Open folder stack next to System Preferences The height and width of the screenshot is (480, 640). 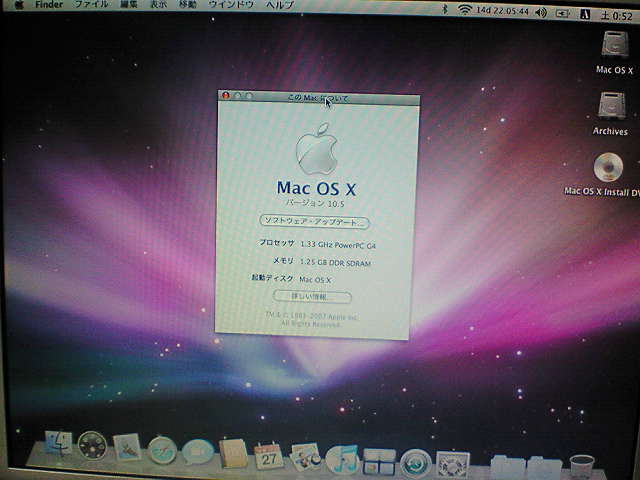click(507, 467)
